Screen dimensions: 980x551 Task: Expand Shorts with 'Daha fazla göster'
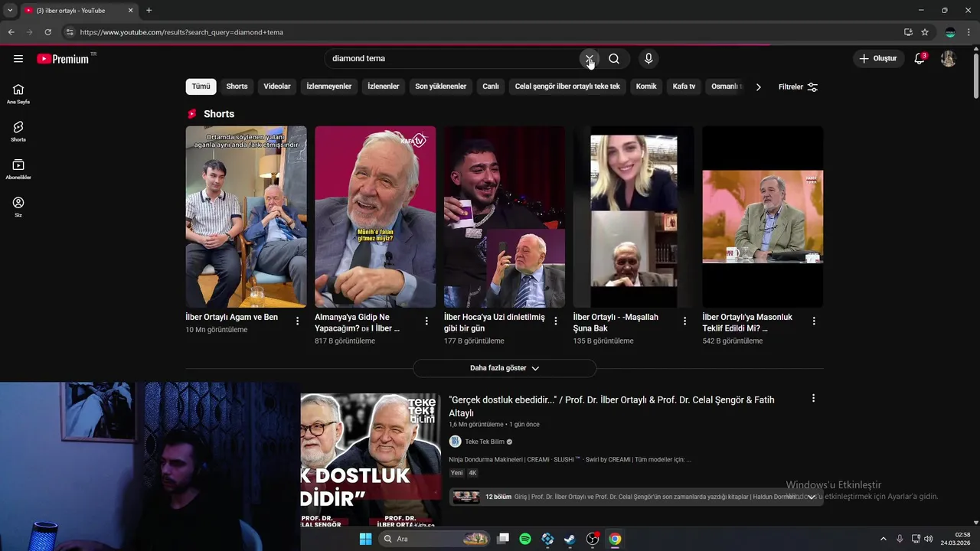pyautogui.click(x=505, y=368)
